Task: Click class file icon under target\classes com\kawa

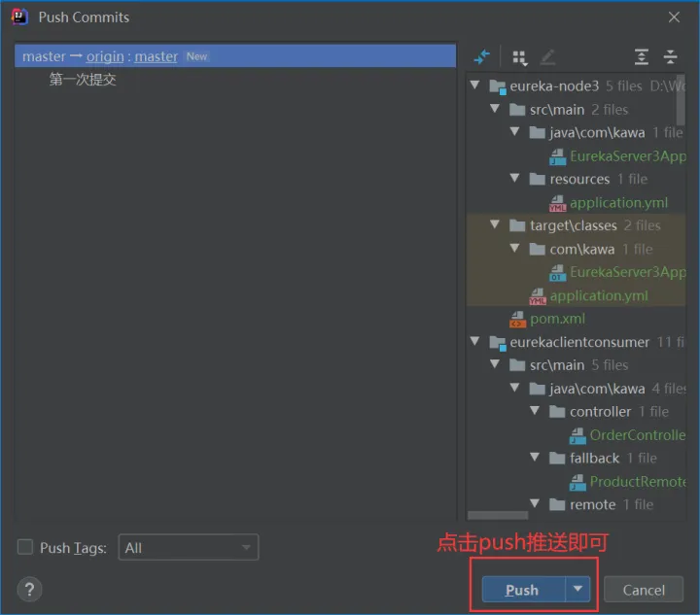Action: point(558,273)
